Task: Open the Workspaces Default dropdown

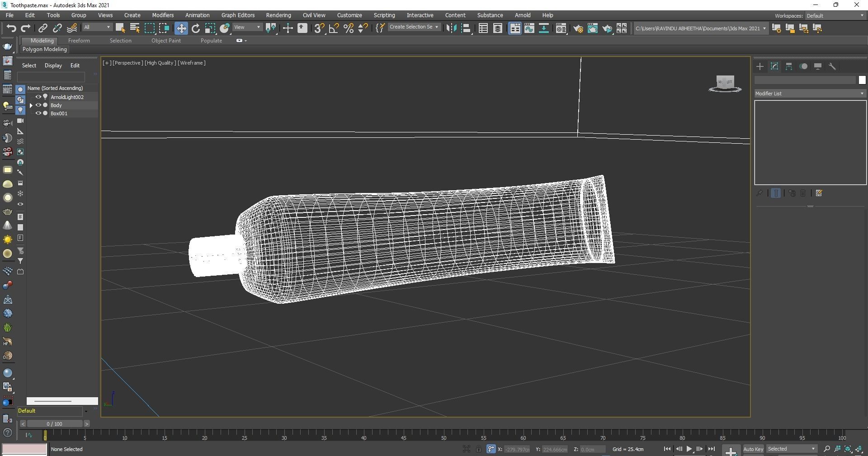Action: pos(835,16)
